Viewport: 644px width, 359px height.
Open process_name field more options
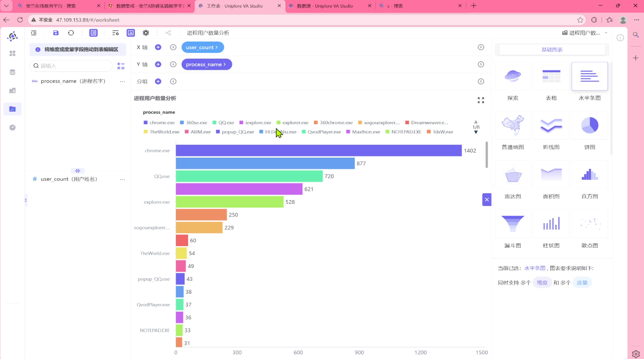(122, 82)
